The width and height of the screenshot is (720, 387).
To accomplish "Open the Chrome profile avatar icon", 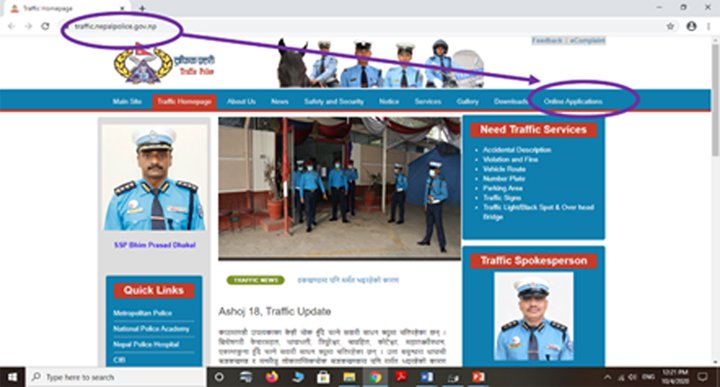I will tap(691, 26).
